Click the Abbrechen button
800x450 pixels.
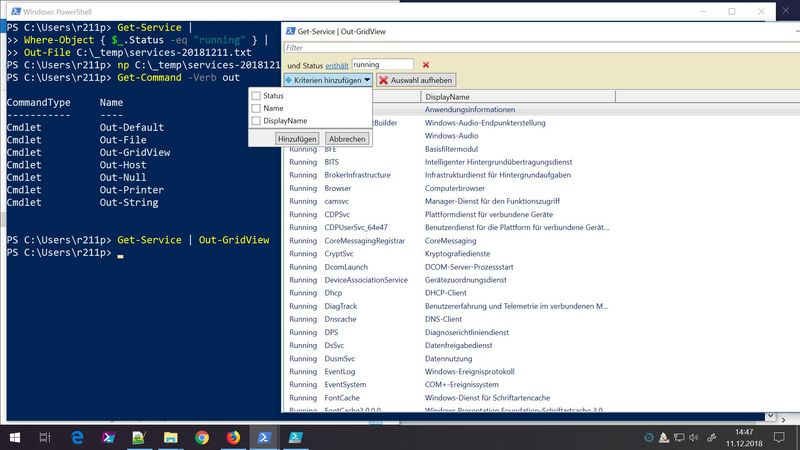[x=347, y=138]
